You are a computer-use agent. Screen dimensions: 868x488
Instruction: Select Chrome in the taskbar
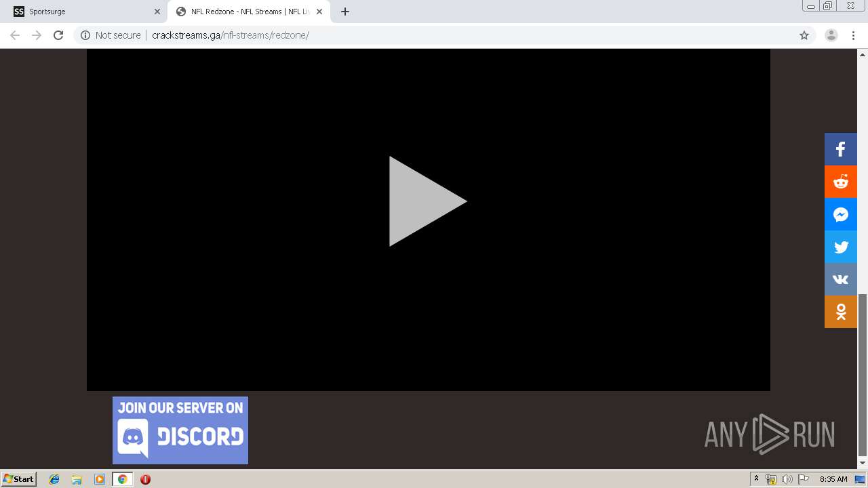coord(123,479)
